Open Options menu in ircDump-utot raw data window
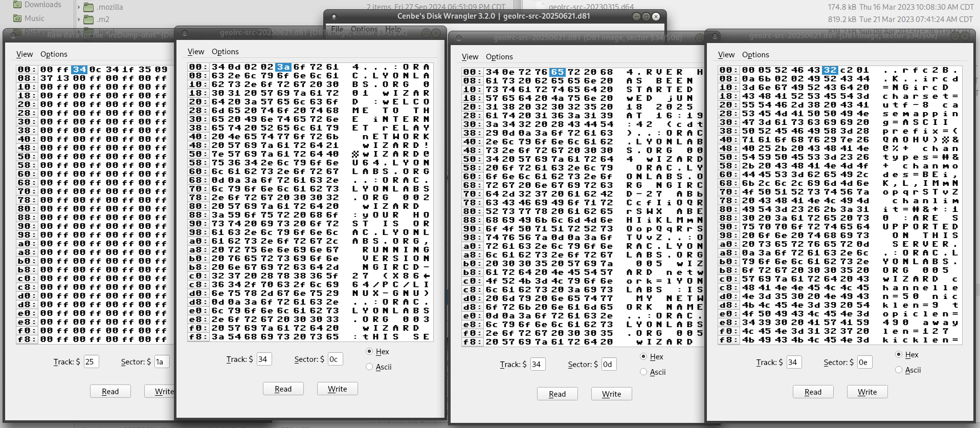Screen dimensions: 980x428 pos(54,54)
